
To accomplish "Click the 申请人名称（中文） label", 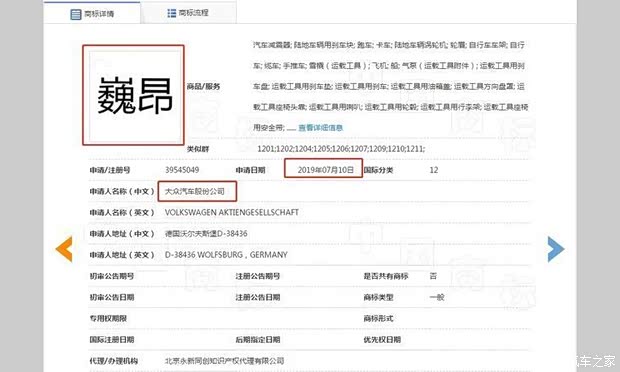I will coord(122,191).
